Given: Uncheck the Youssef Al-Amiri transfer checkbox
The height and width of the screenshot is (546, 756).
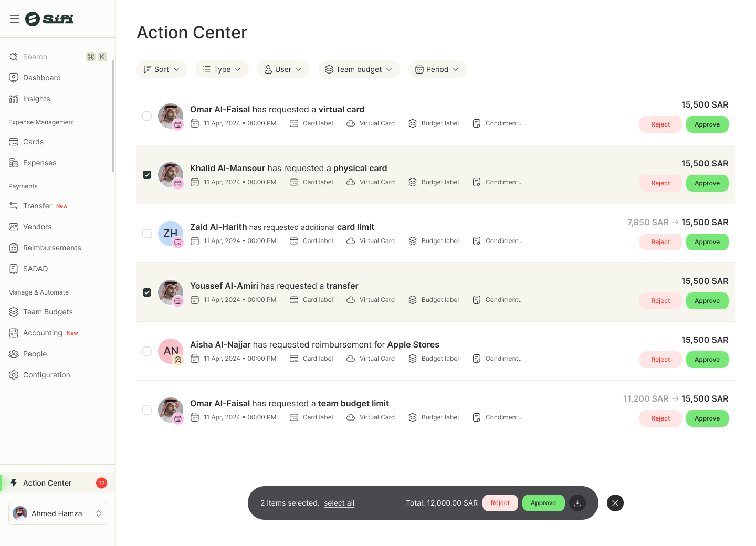Looking at the screenshot, I should 147,292.
